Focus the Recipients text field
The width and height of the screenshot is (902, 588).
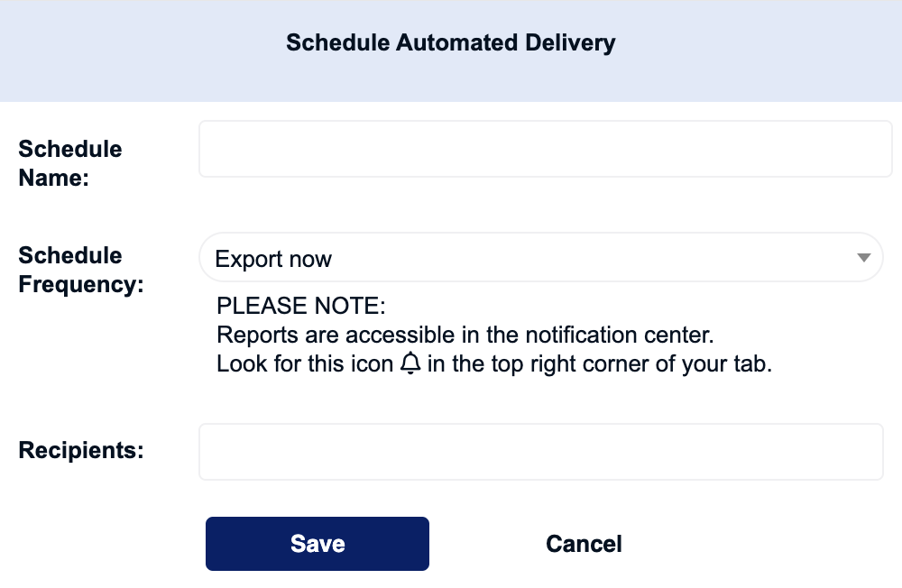point(540,452)
